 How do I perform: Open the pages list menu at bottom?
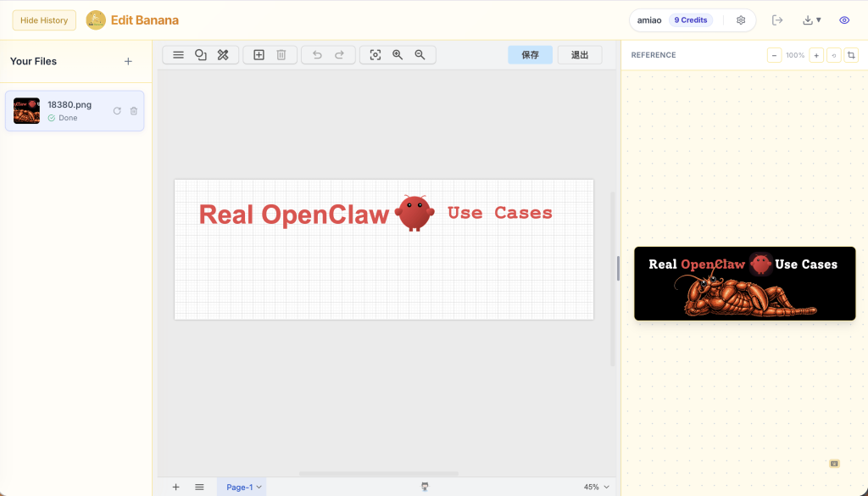[x=199, y=487]
